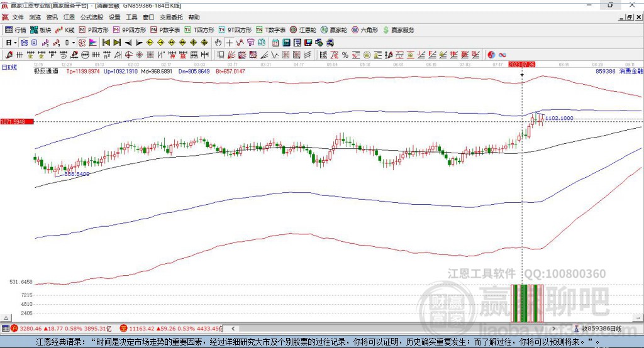Open the 设置 menu
Image resolution: width=644 pixels, height=348 pixels.
(x=114, y=17)
